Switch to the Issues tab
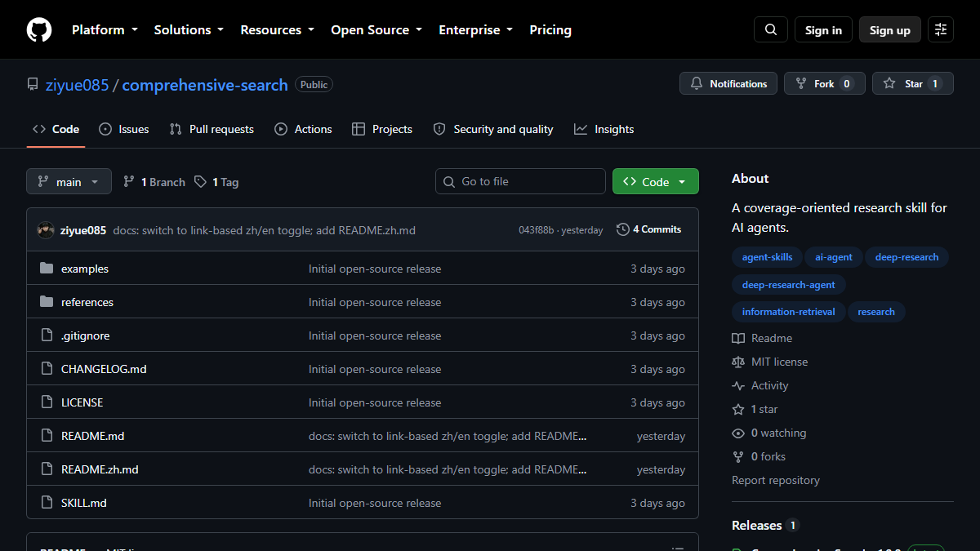This screenshot has width=980, height=551. (124, 129)
